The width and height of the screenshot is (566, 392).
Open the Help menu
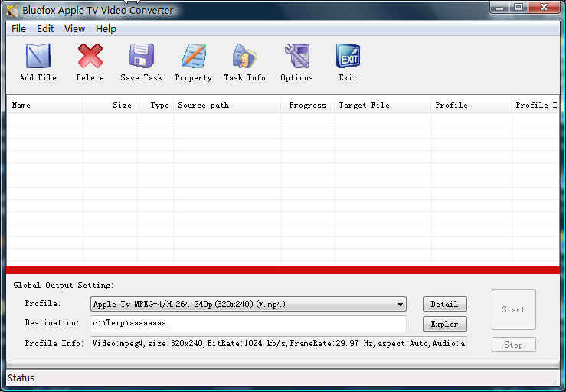[x=106, y=29]
